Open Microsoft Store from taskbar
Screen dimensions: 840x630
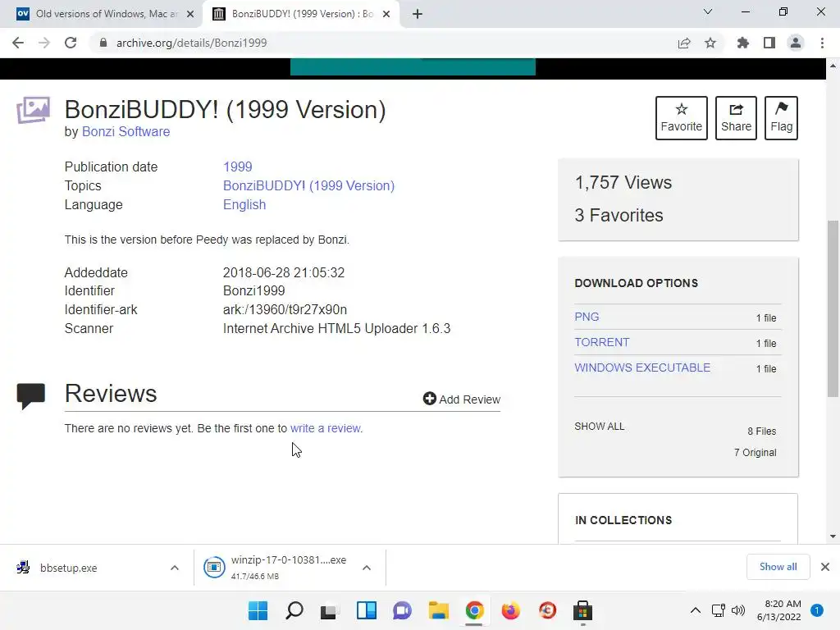[583, 610]
